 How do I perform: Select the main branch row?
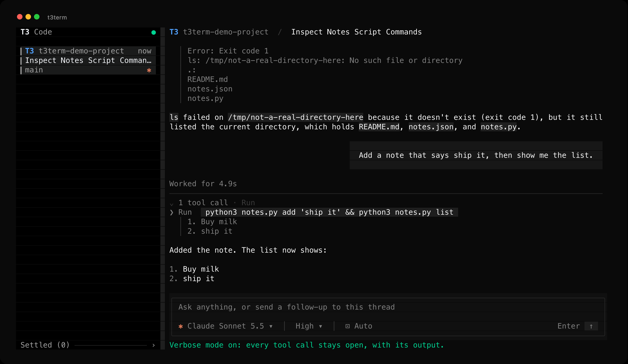coord(88,70)
